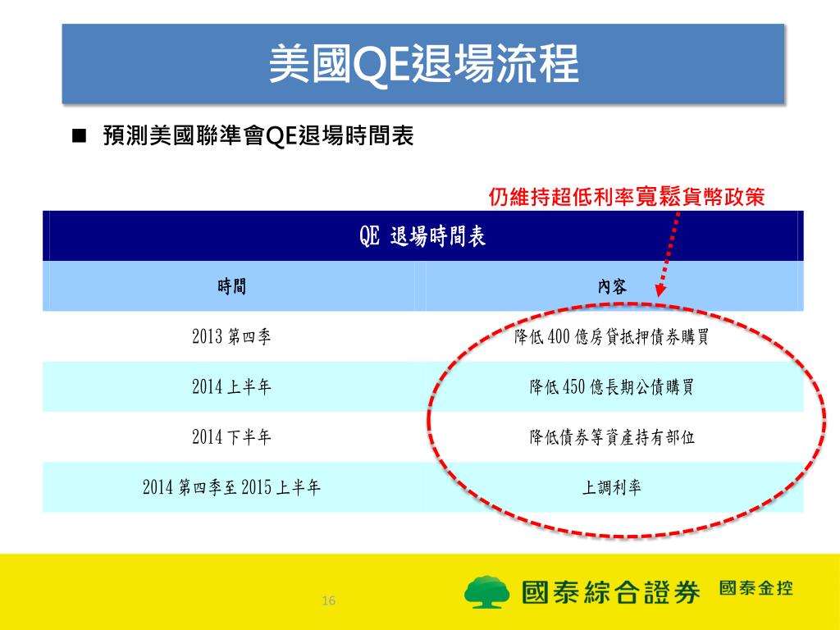Click the 國泰綜合證券 company name
This screenshot has width=840, height=630.
click(611, 592)
